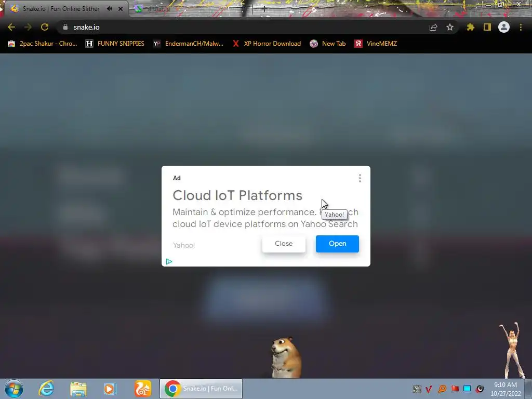Open the XP Horror Download bookmark
This screenshot has height=399, width=532.
(267, 44)
